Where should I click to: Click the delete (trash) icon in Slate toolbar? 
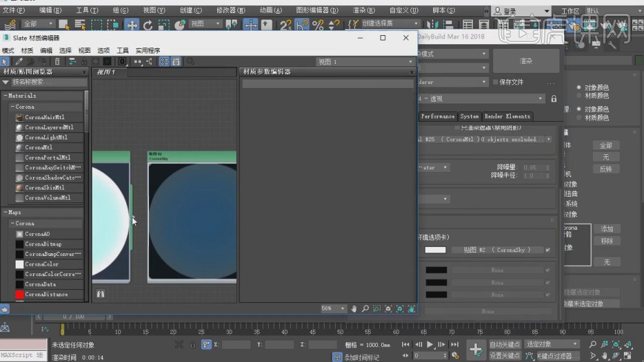[57, 61]
